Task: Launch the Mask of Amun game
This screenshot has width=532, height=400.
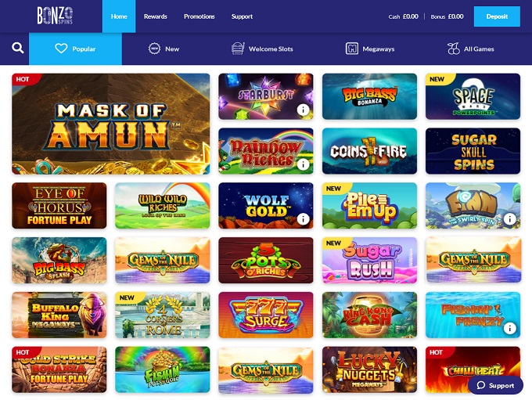Action: 110,124
